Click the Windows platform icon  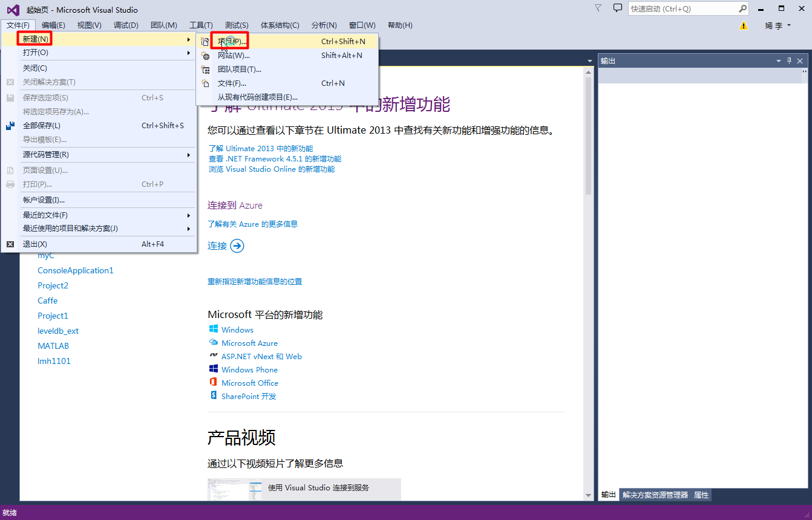point(214,330)
